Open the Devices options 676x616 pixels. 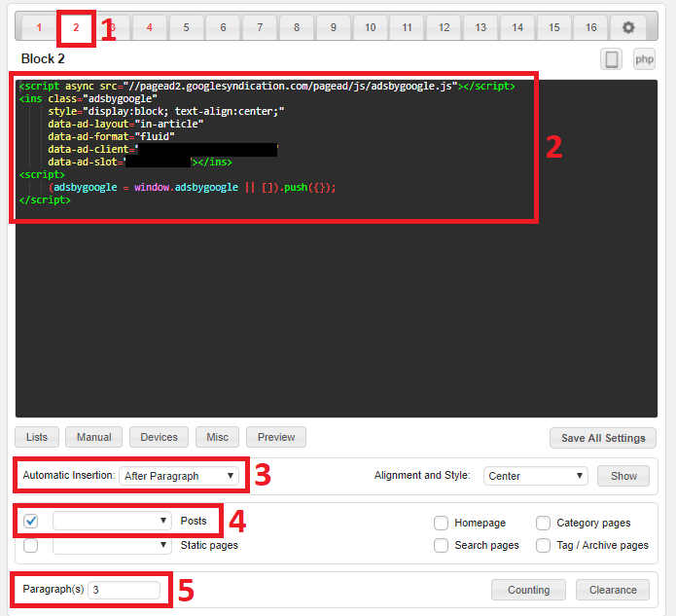coord(159,437)
